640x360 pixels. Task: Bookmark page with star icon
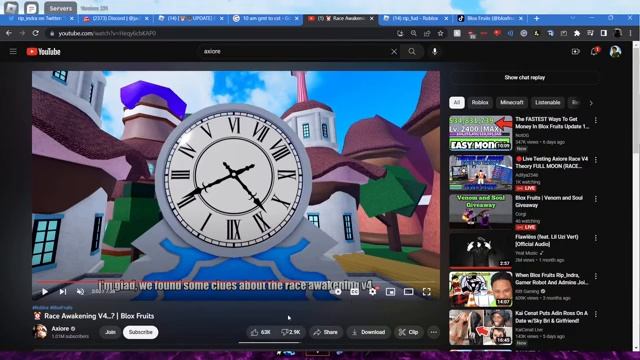(x=440, y=33)
